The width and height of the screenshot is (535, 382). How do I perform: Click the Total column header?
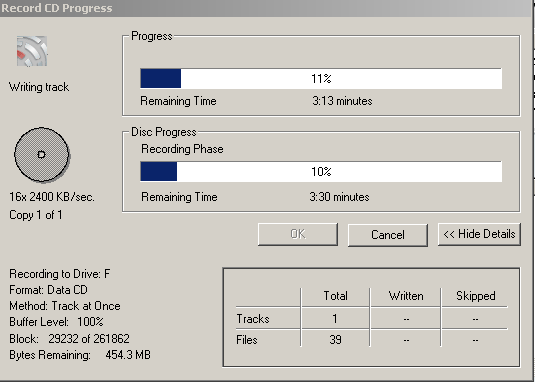point(335,296)
